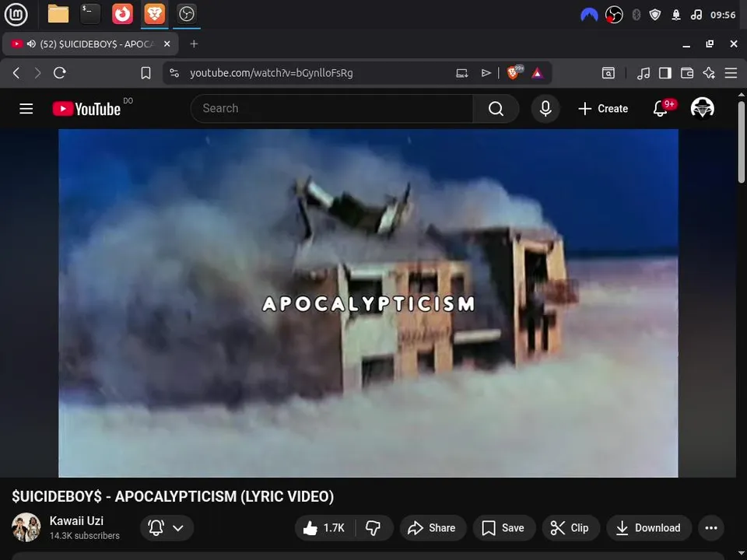
Task: Pause the video by clicking the player
Action: coord(368,303)
